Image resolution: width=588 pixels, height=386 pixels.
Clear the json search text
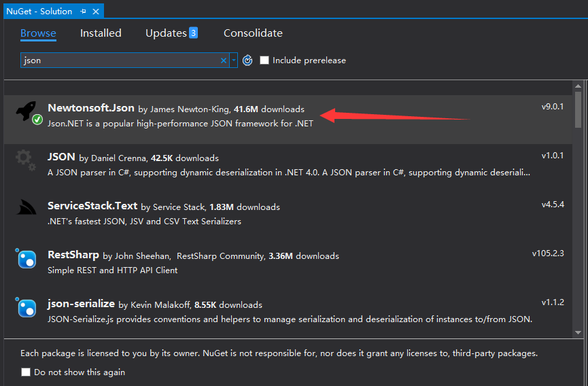pyautogui.click(x=224, y=60)
